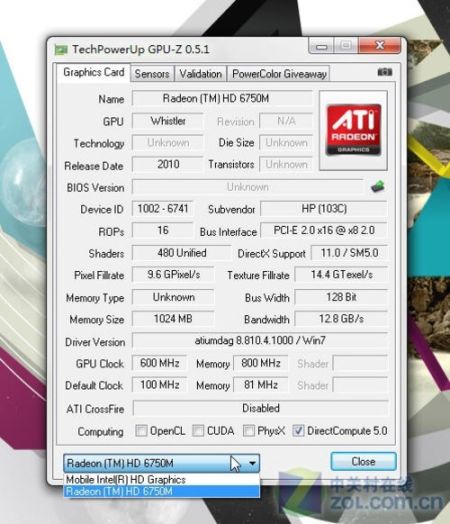Toggle the PhysX checkbox
Viewport: 450px width, 524px height.
point(249,430)
